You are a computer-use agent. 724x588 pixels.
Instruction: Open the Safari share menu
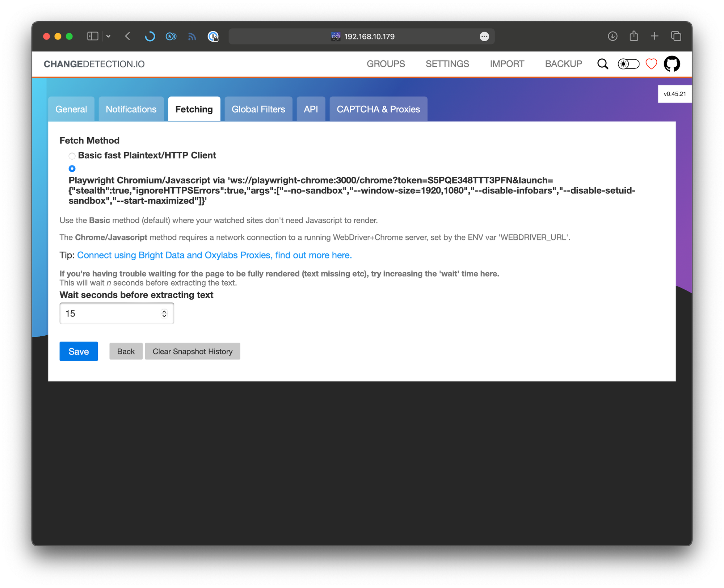[633, 36]
